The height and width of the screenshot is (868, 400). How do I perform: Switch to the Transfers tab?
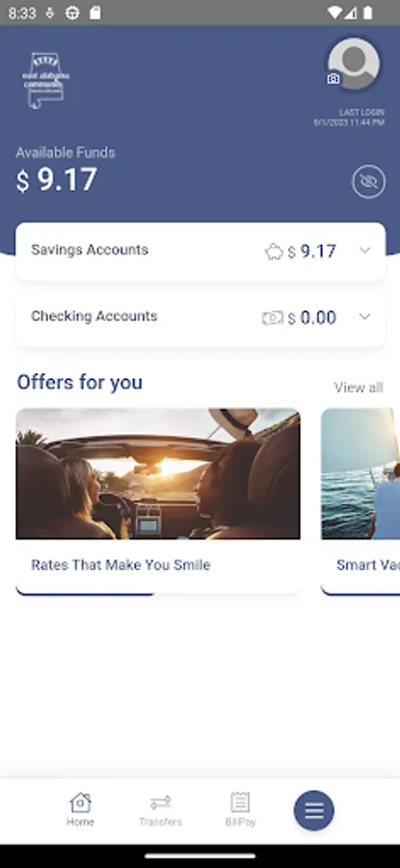point(160,810)
